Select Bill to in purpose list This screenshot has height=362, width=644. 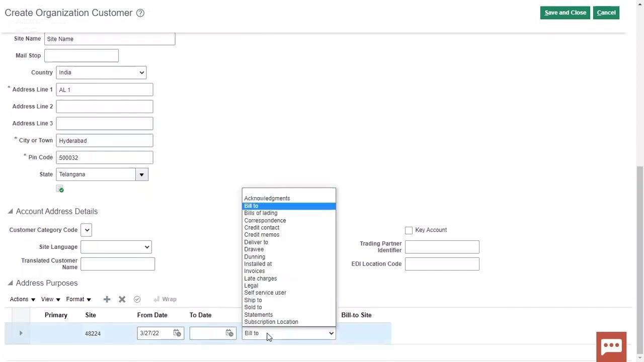pos(289,206)
